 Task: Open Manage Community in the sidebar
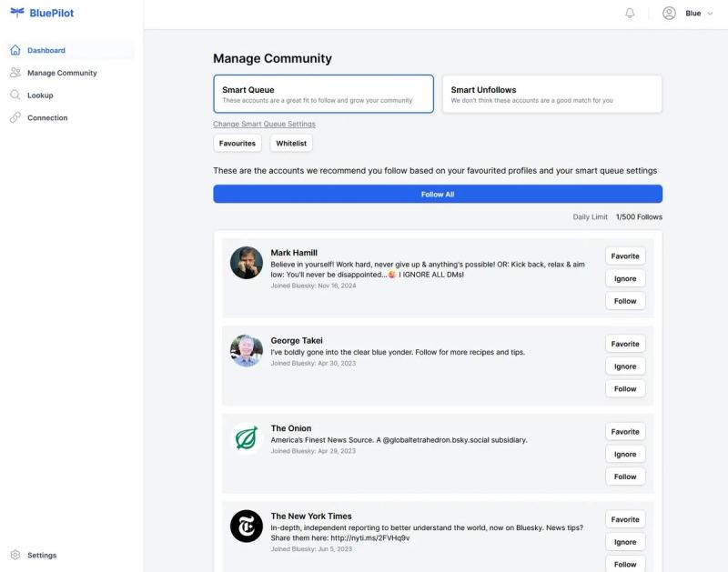pos(70,73)
